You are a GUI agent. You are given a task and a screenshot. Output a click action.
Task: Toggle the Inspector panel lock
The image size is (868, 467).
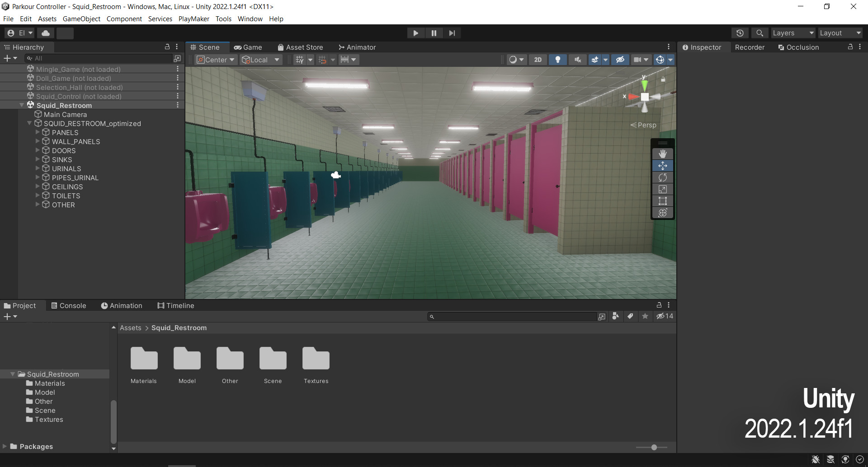pyautogui.click(x=850, y=47)
